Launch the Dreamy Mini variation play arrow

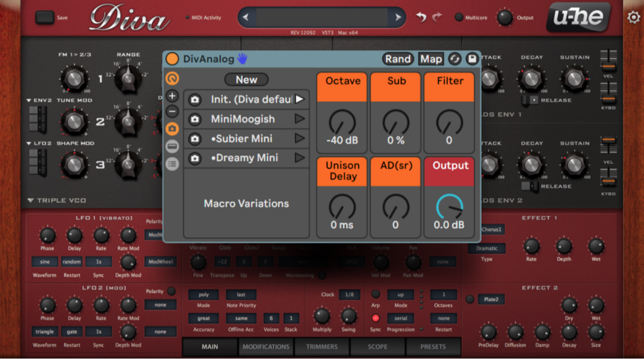[300, 158]
